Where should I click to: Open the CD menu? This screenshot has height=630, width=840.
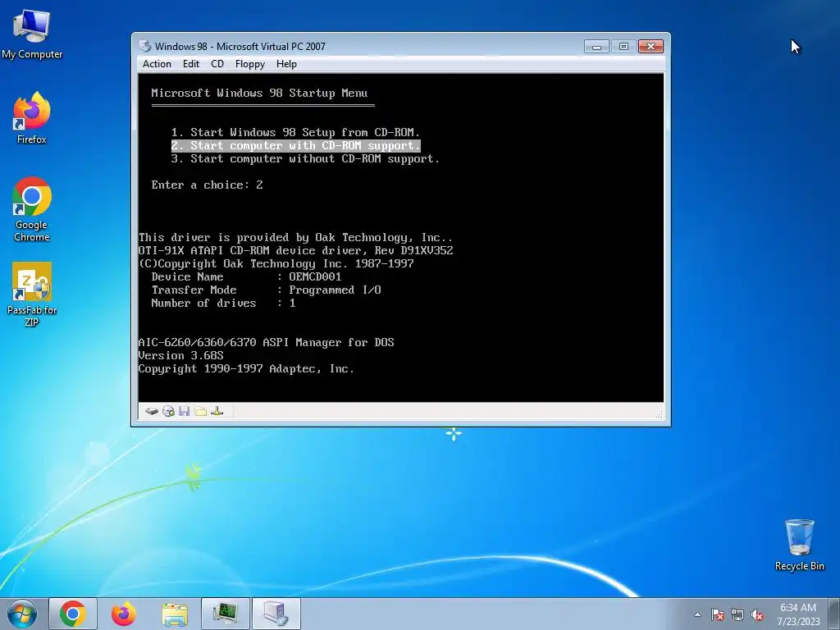click(x=217, y=64)
